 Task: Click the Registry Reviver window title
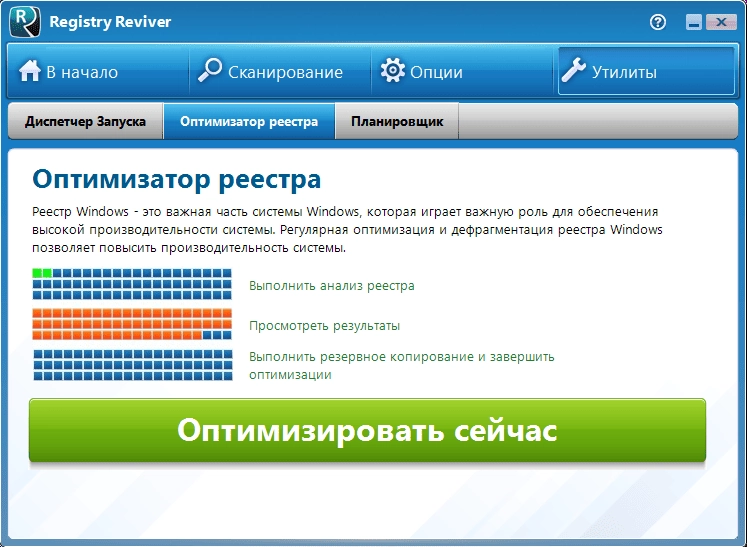110,22
